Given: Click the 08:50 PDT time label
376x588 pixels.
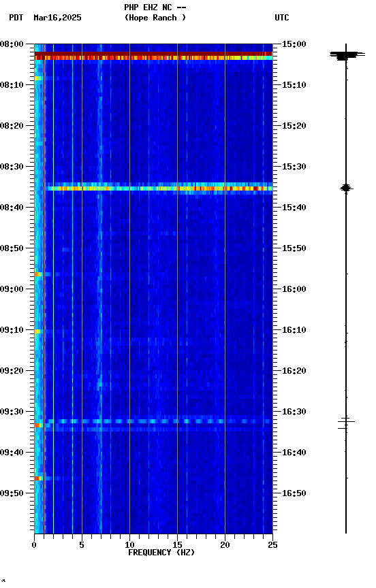Looking at the screenshot, I should tap(12, 248).
